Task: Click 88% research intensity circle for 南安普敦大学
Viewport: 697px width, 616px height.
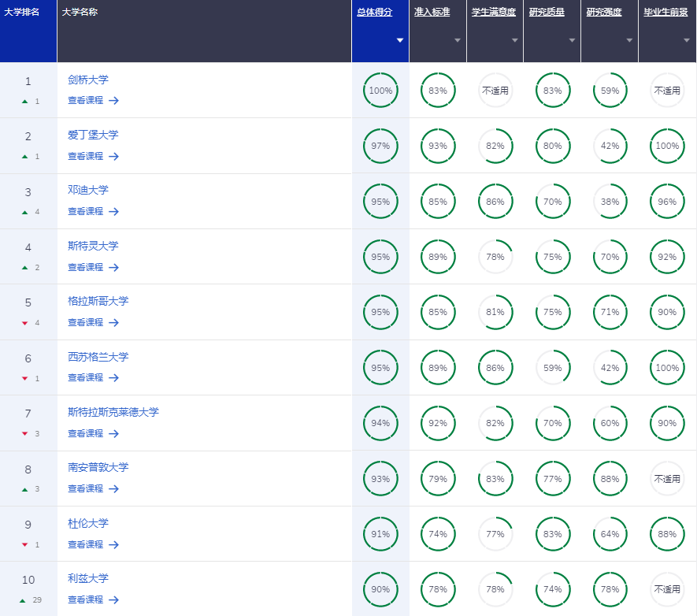Action: [x=610, y=479]
